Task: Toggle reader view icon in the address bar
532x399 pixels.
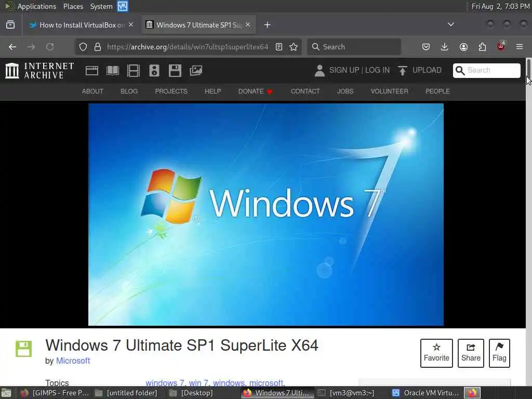Action: click(279, 47)
